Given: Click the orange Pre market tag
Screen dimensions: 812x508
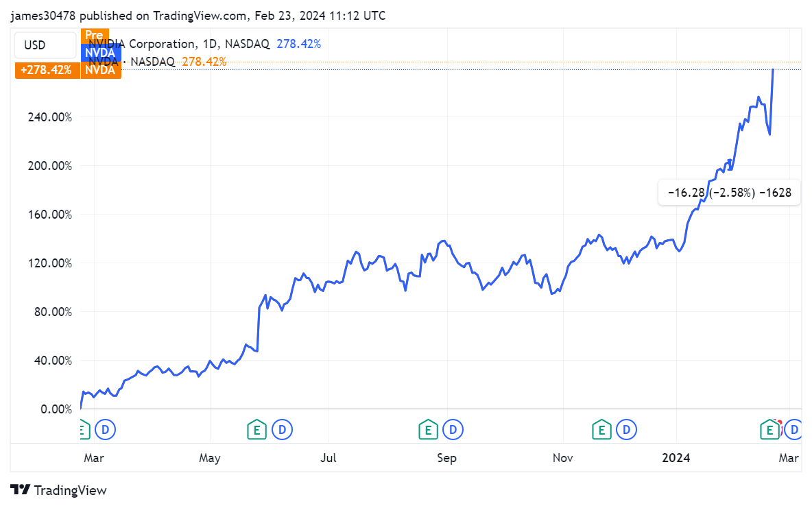Looking at the screenshot, I should tap(94, 35).
